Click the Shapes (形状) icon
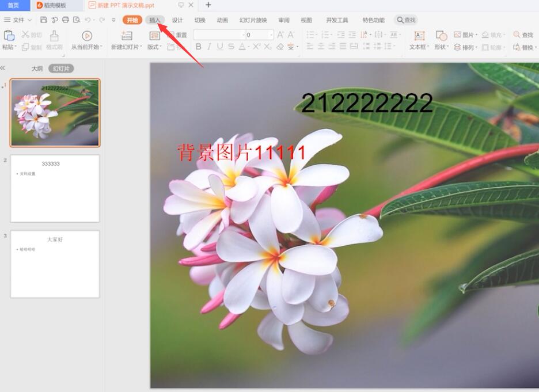539x392 pixels. click(441, 36)
